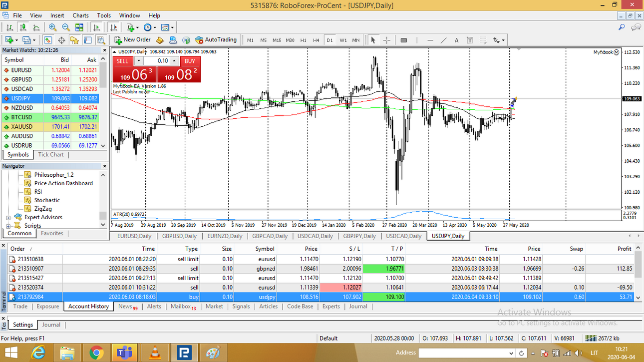Select the cursor arrow tool

coord(373,40)
